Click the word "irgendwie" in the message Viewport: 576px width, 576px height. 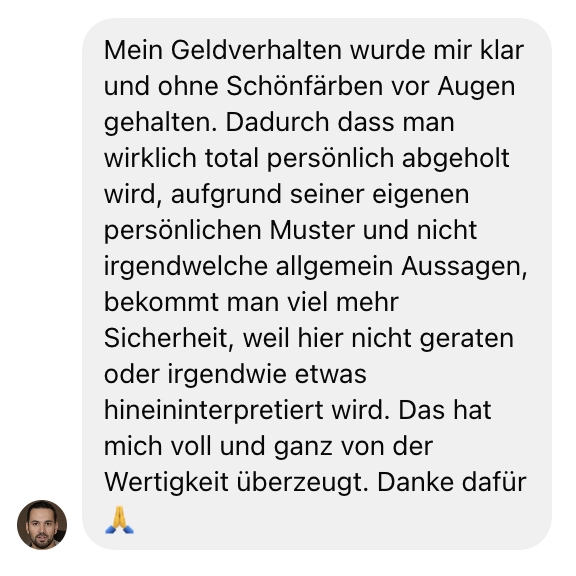point(227,374)
